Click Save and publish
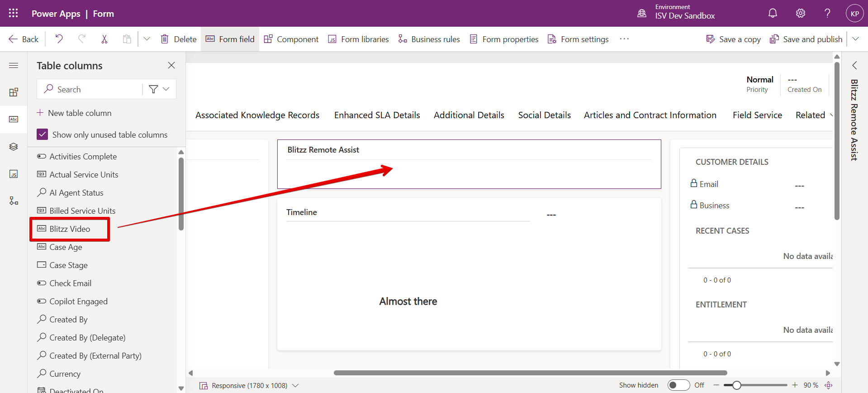This screenshot has width=868, height=393. pyautogui.click(x=806, y=39)
